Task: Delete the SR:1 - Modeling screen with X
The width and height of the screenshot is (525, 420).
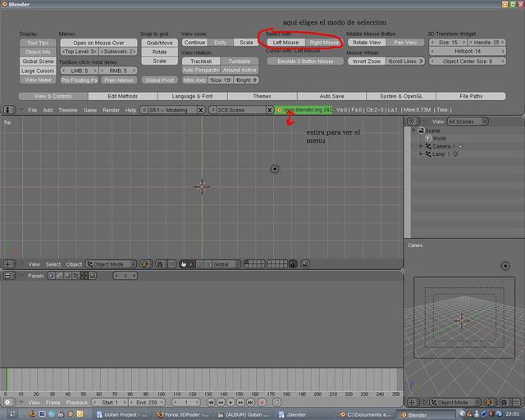Action: 200,110
